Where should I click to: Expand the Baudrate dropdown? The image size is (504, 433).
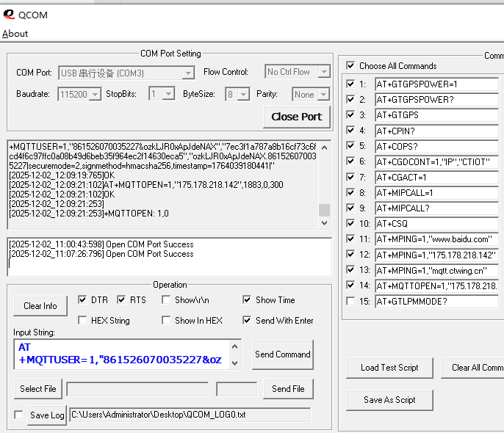(95, 94)
